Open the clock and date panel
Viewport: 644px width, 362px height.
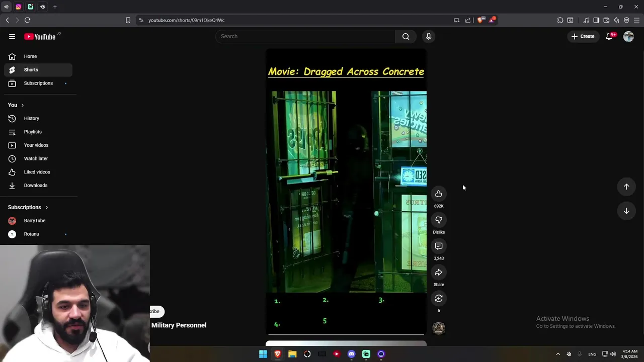(629, 354)
